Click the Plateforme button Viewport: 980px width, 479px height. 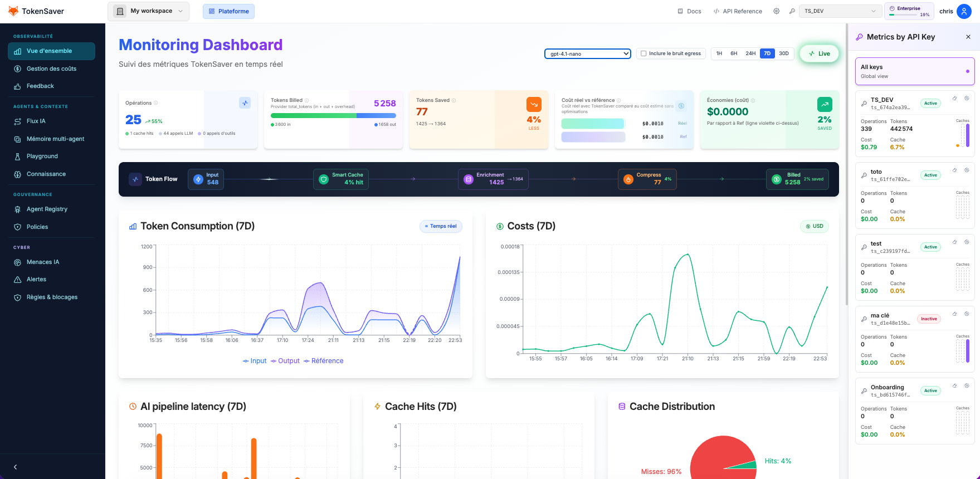pyautogui.click(x=228, y=11)
